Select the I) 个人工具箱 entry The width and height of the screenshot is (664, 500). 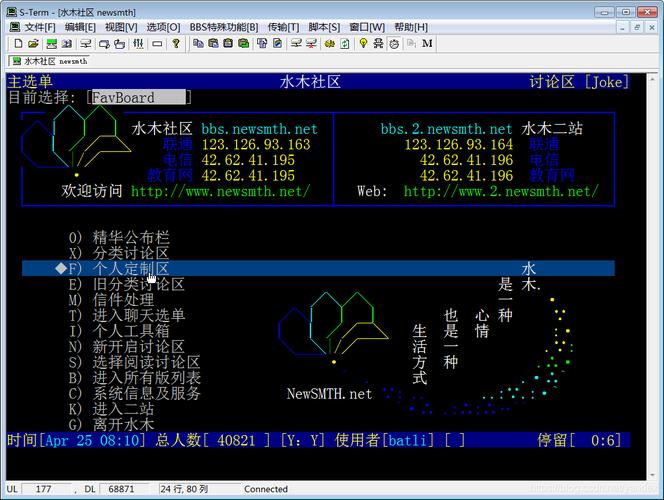click(119, 331)
